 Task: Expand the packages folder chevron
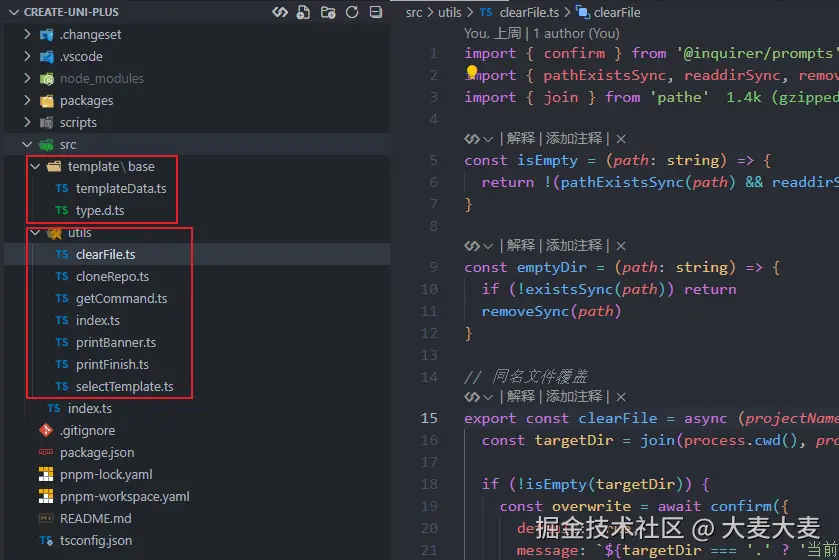coord(27,100)
